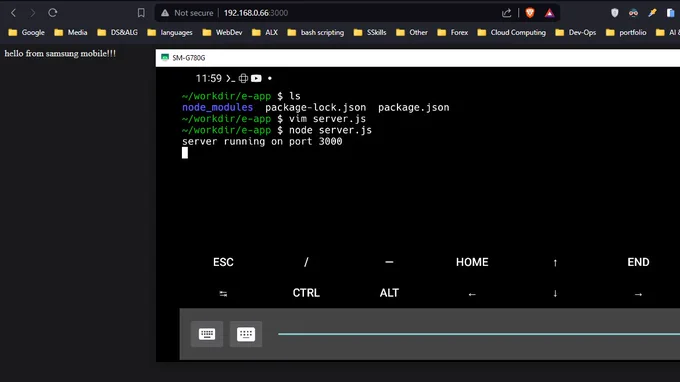Bookmark this page using the bookmark icon

pos(141,13)
